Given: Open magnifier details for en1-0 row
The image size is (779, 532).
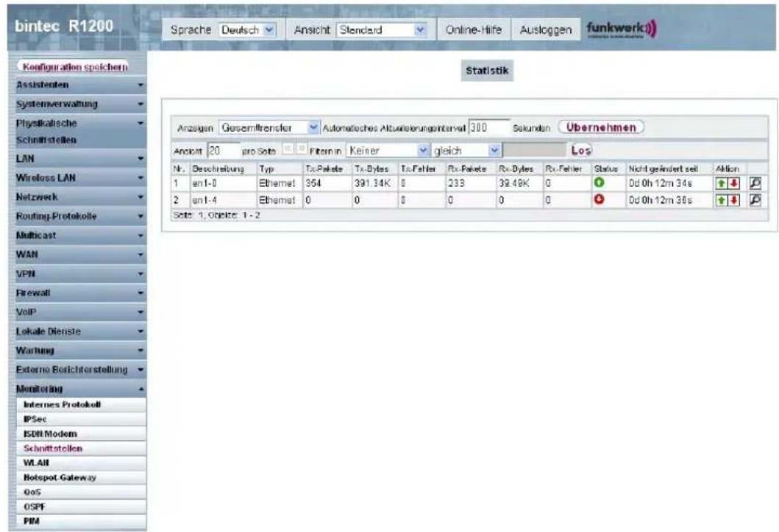Looking at the screenshot, I should point(755,184).
